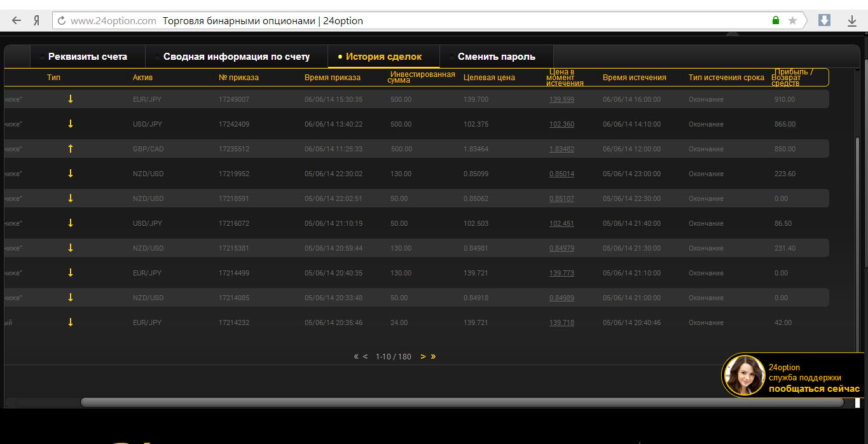The height and width of the screenshot is (444, 868).
Task: Click up arrow in GBP/CAD row
Action: (x=71, y=149)
